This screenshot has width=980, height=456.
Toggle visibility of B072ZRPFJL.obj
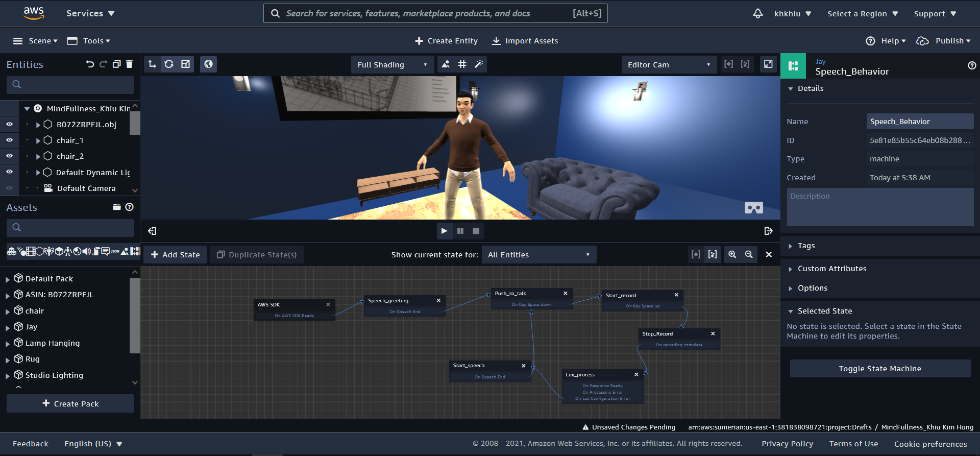(9, 124)
